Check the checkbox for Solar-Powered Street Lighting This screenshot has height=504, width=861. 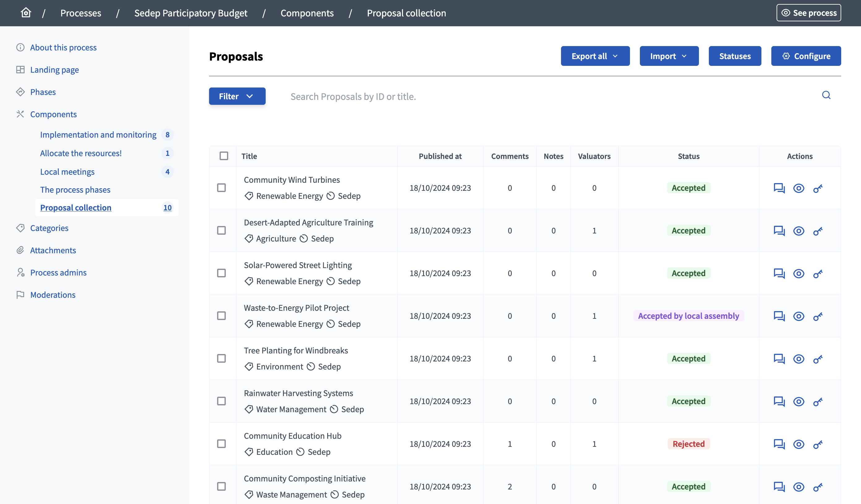tap(221, 273)
